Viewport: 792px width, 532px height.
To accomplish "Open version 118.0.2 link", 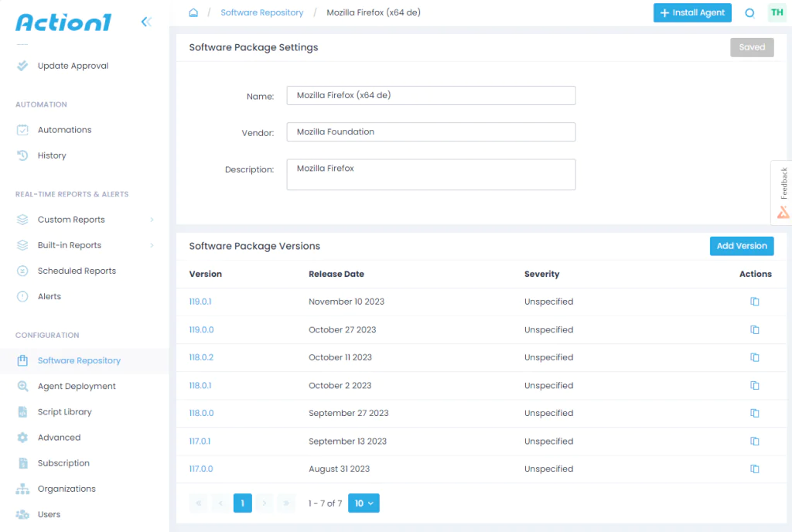I will pos(202,357).
